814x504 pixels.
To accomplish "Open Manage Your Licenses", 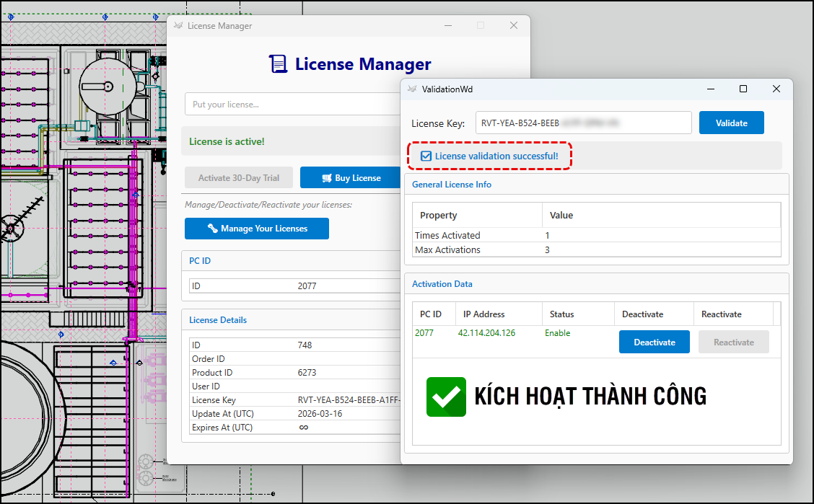I will pyautogui.click(x=257, y=229).
